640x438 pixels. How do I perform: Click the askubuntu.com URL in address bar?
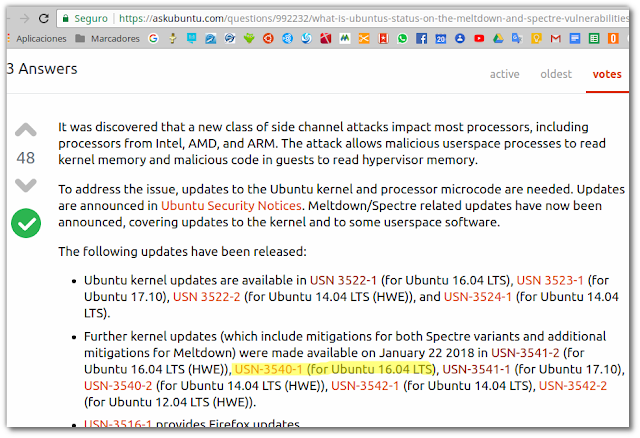pos(373,18)
